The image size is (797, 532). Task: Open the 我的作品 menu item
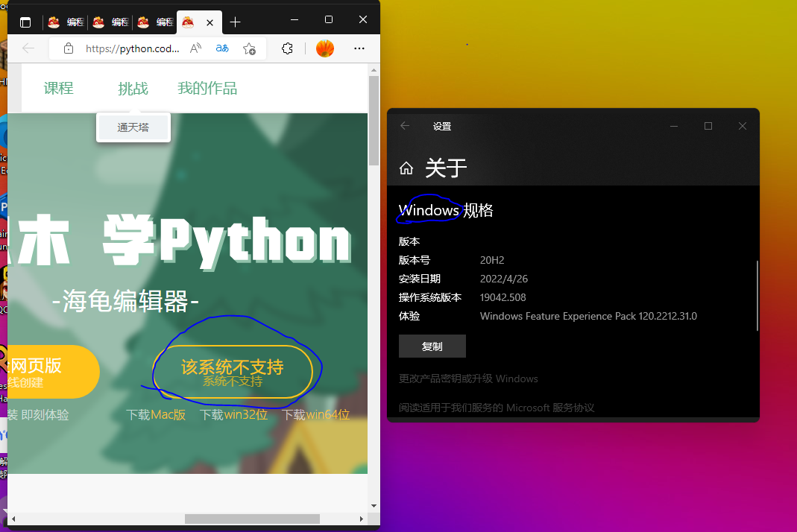(x=207, y=89)
